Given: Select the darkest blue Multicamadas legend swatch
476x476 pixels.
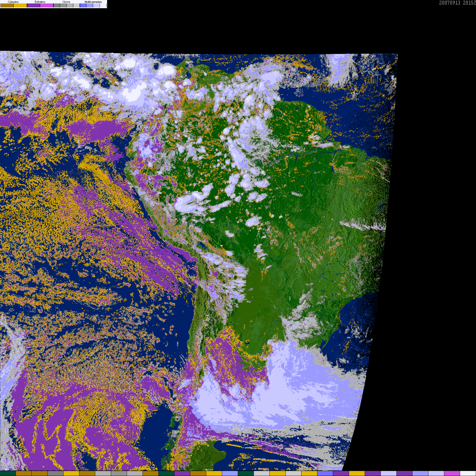Looking at the screenshot, I should coord(83,6).
